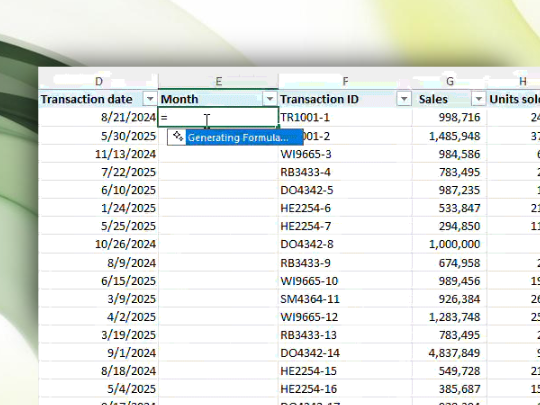The width and height of the screenshot is (540, 405).
Task: Click the active Month cell containing =
Action: [x=218, y=117]
